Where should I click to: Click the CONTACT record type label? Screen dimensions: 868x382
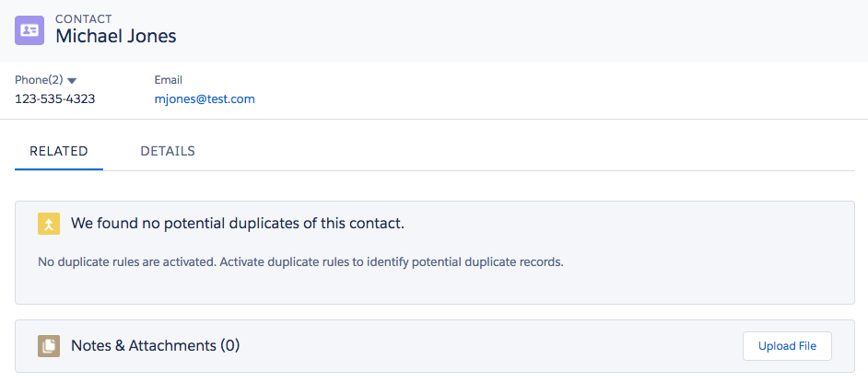pos(84,18)
